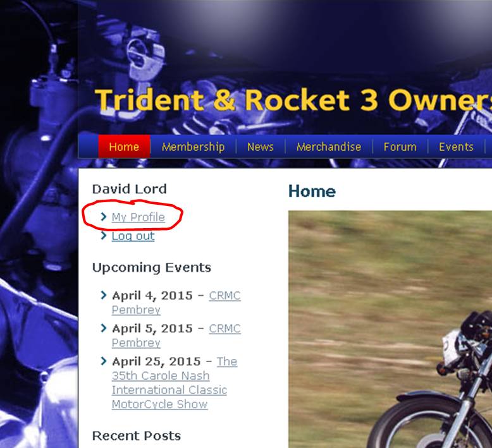Open CRMC Pembrey event for April 5
This screenshot has width=492, height=448.
click(x=176, y=336)
